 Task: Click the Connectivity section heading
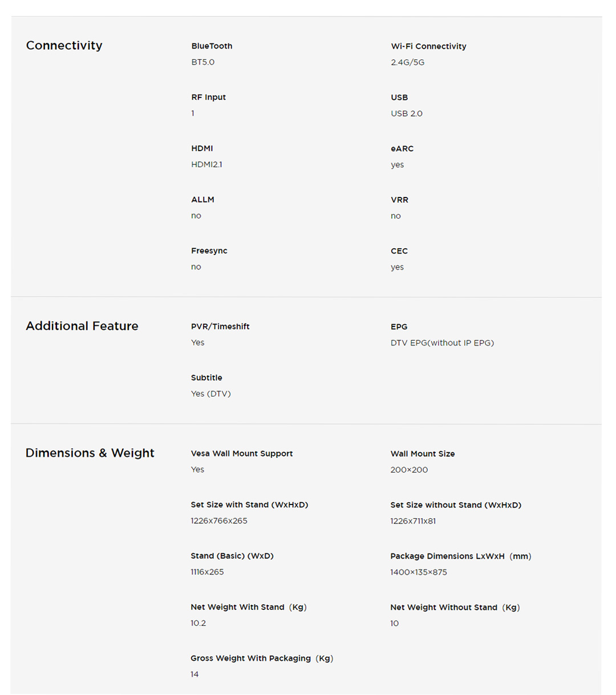pos(64,46)
